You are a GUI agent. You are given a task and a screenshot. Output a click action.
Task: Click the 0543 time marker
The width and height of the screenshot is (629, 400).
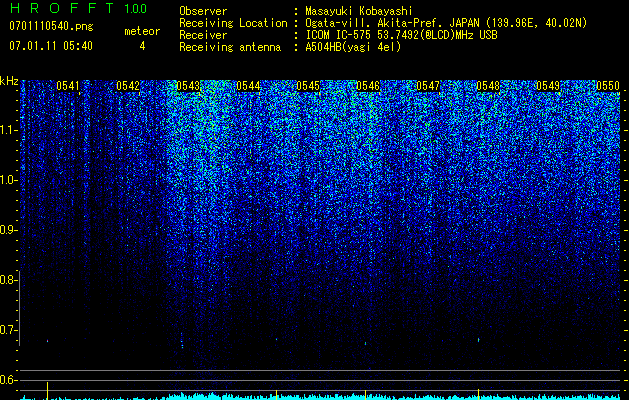click(188, 86)
